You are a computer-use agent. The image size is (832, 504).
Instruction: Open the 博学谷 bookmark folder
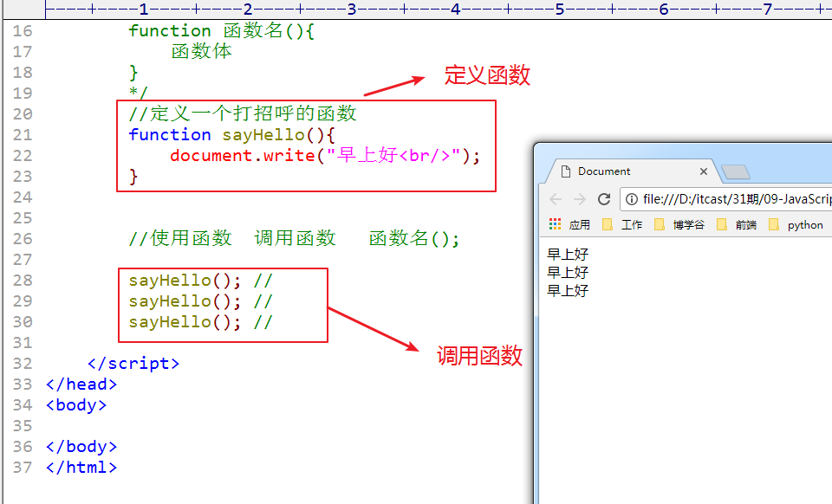(679, 224)
